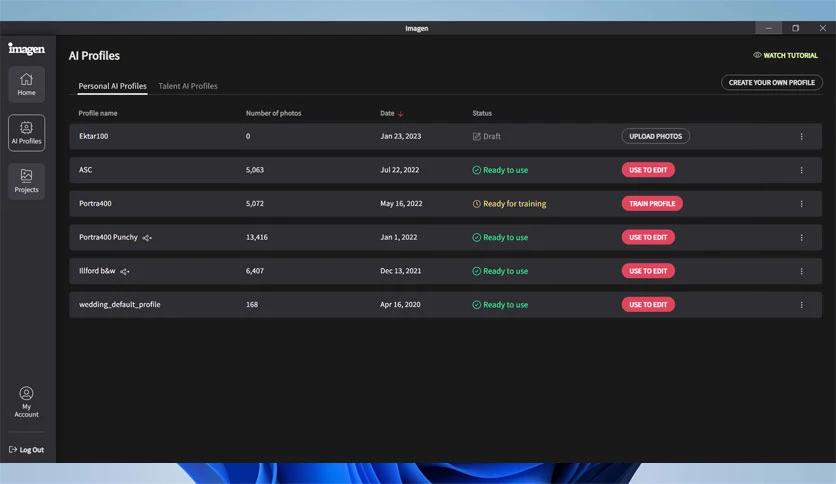Switch to Talent AI Profiles tab
Screen dimensions: 836x484
click(x=188, y=86)
